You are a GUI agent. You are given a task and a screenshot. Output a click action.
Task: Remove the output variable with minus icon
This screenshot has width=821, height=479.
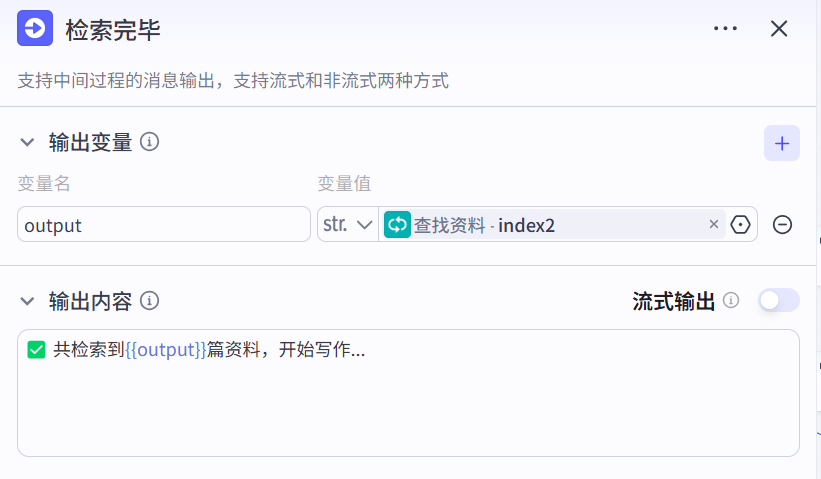[783, 225]
